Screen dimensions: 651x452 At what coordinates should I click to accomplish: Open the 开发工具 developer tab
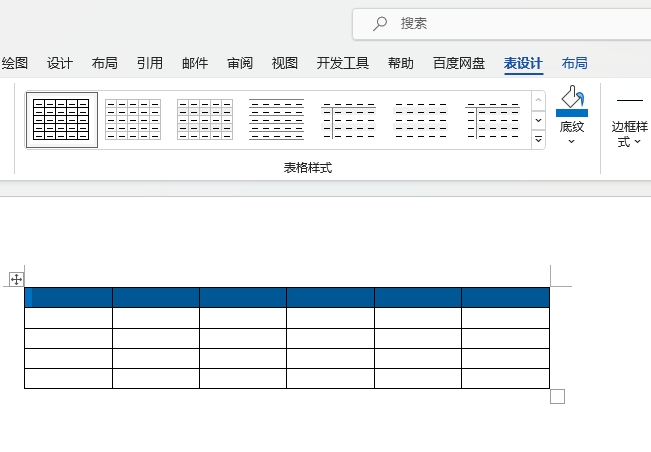click(x=343, y=64)
